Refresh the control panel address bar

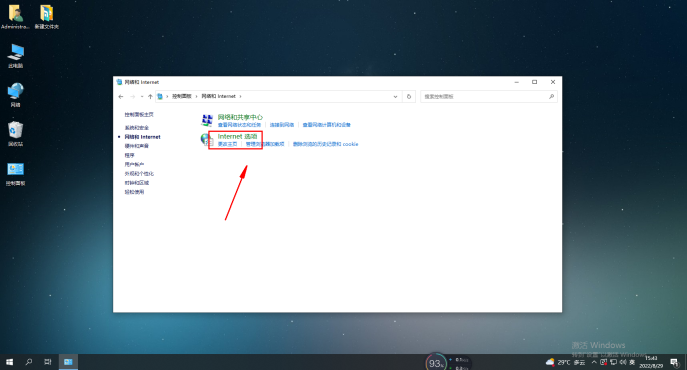(409, 96)
